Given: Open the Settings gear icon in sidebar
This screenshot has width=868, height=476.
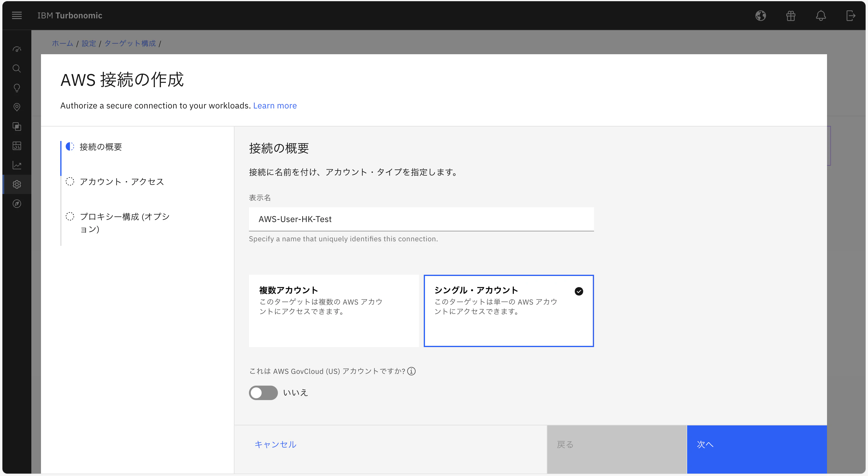Looking at the screenshot, I should click(x=17, y=184).
